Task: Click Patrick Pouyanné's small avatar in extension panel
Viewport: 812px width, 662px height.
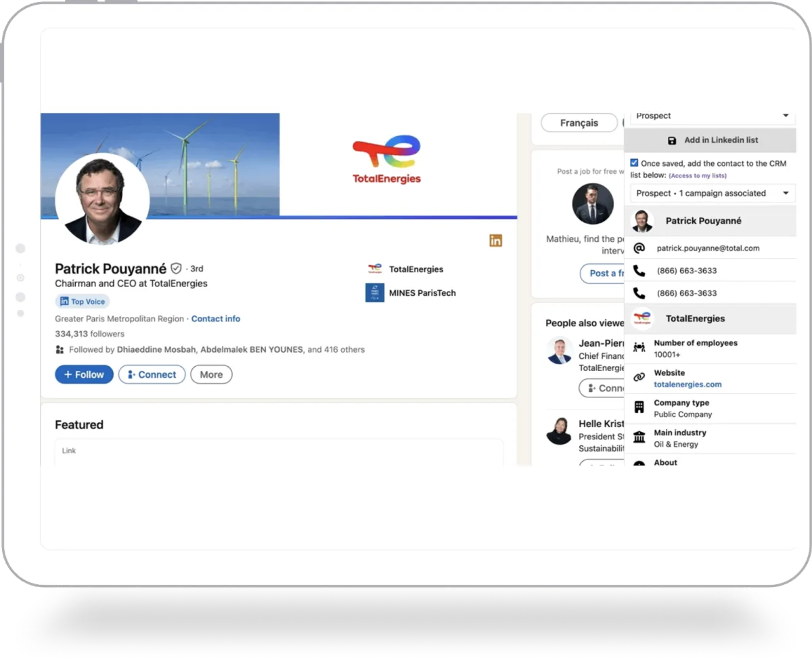Action: click(642, 221)
